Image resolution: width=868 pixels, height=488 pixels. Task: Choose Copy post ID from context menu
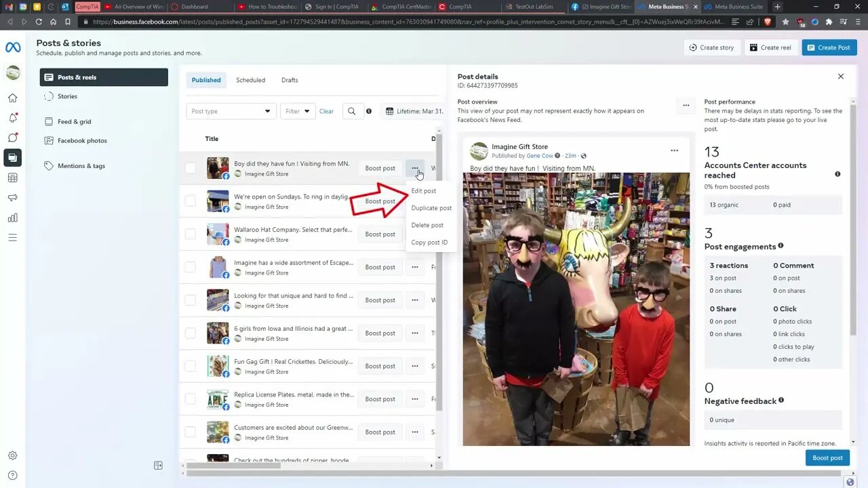pyautogui.click(x=429, y=242)
